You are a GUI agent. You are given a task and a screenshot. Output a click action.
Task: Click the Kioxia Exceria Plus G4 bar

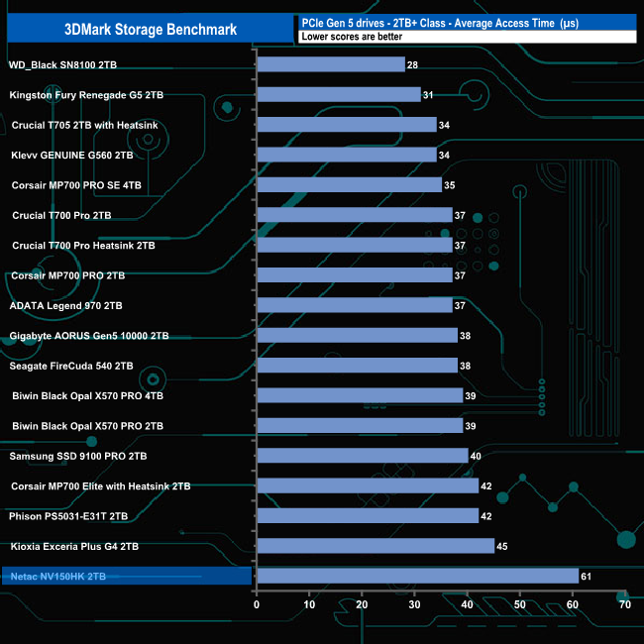point(376,546)
